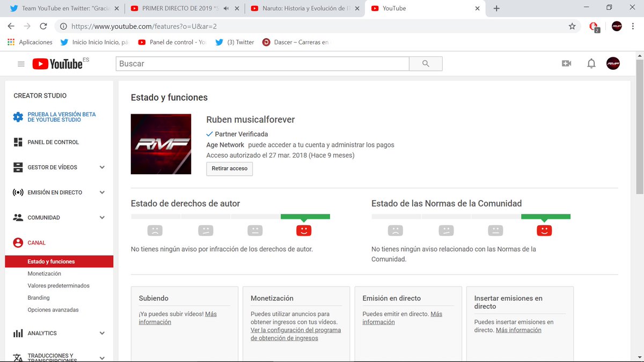Click the Comunidad people icon

(x=18, y=218)
